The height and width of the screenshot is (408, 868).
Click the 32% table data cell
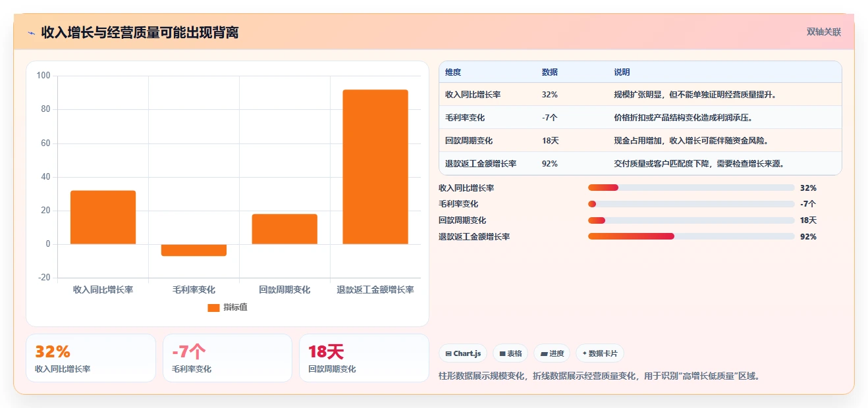click(x=550, y=95)
